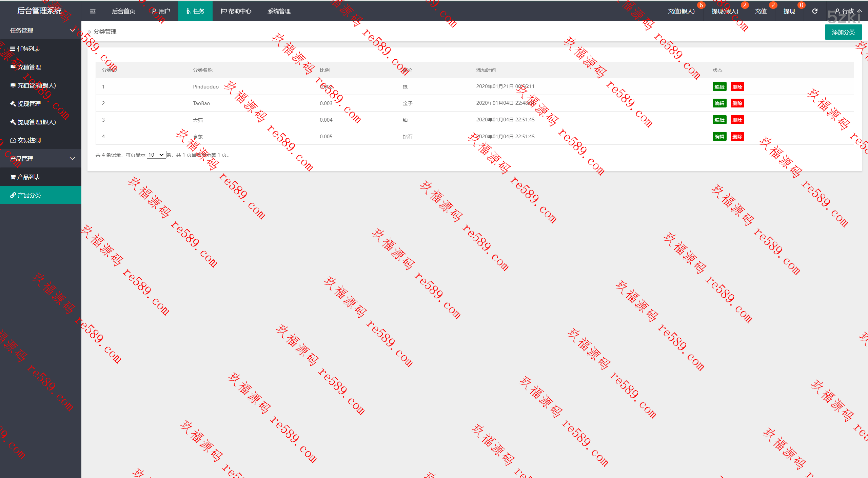Click the hamburger menu collapse icon
868x478 pixels.
pyautogui.click(x=93, y=11)
